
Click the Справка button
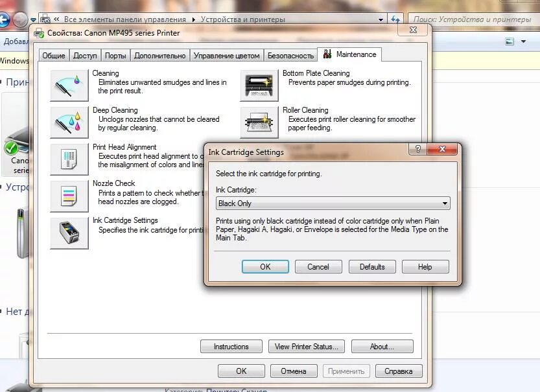(x=399, y=371)
